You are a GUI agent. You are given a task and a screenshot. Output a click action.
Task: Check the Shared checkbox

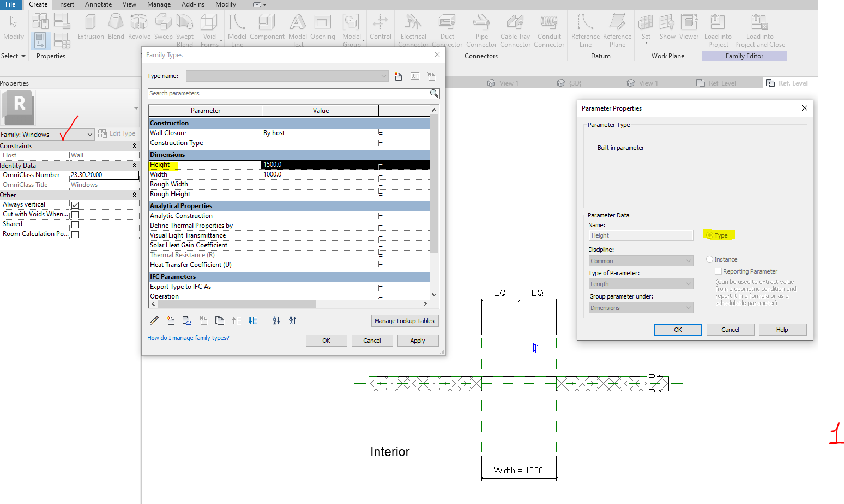[x=75, y=224]
